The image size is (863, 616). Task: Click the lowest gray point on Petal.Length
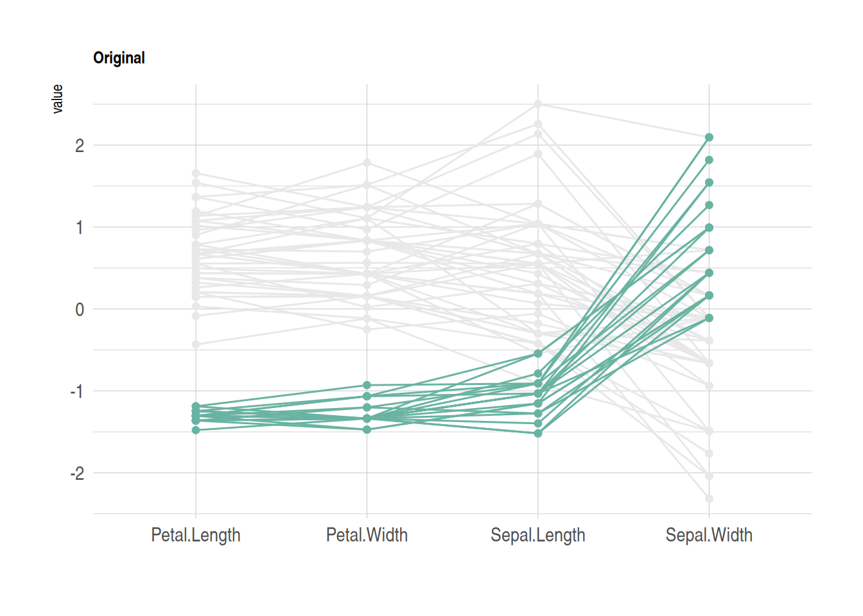196,345
